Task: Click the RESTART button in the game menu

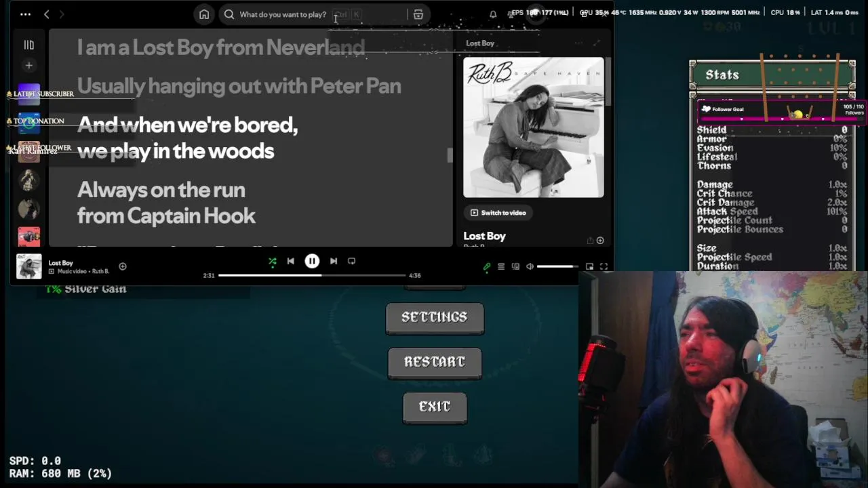Action: tap(435, 363)
